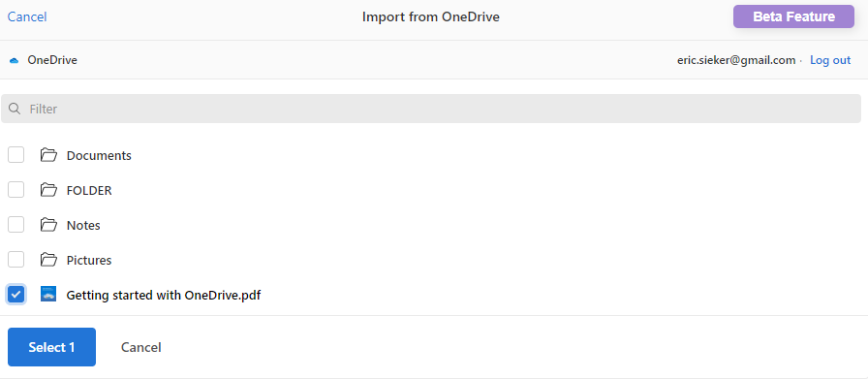Click the Select 1 button
868x380 pixels.
(51, 347)
